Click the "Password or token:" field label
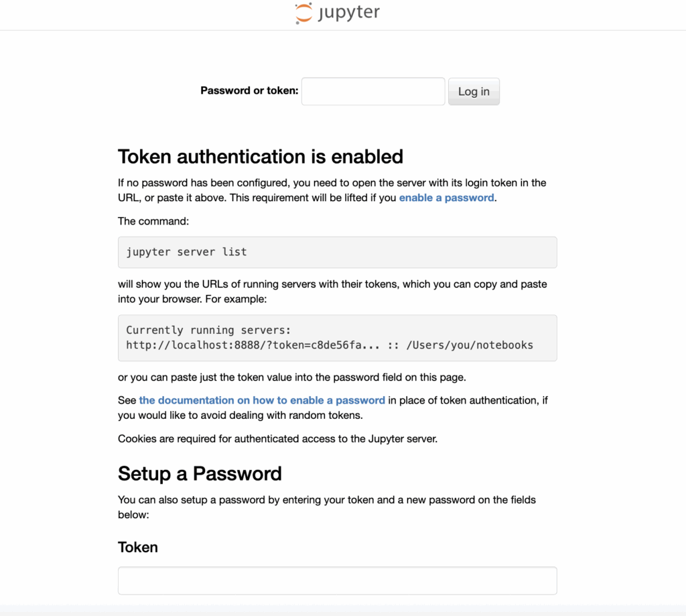Screen dimensions: 686x616 249,90
